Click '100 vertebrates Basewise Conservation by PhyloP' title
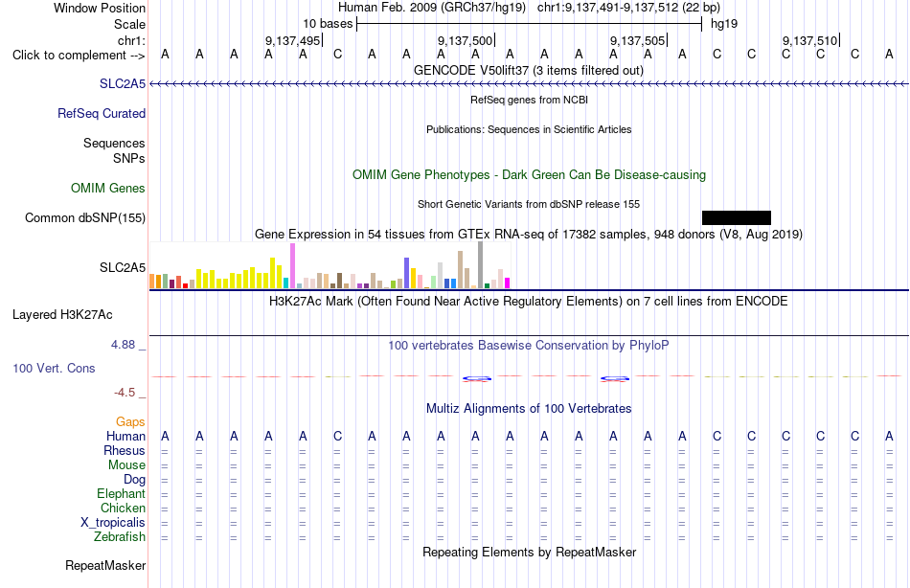 tap(529, 346)
